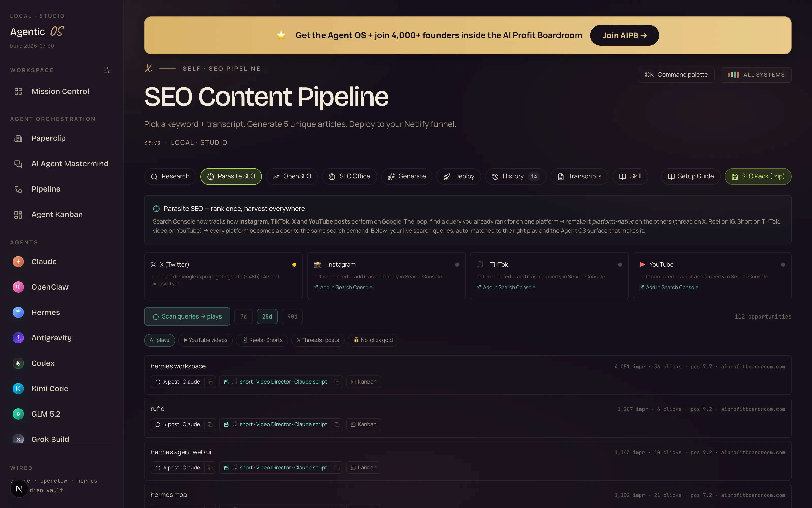Image resolution: width=812 pixels, height=508 pixels.
Task: Filter by YouTube videos
Action: point(205,340)
